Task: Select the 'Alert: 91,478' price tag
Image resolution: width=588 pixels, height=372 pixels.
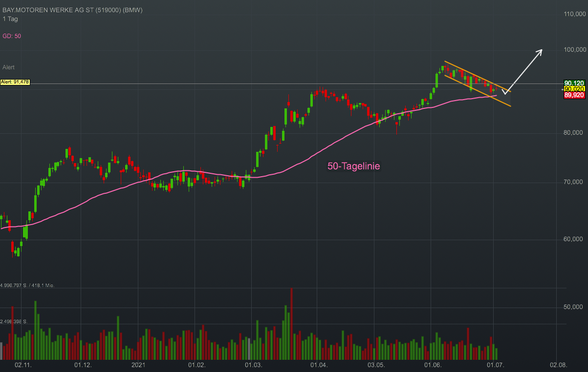Action: click(x=16, y=83)
